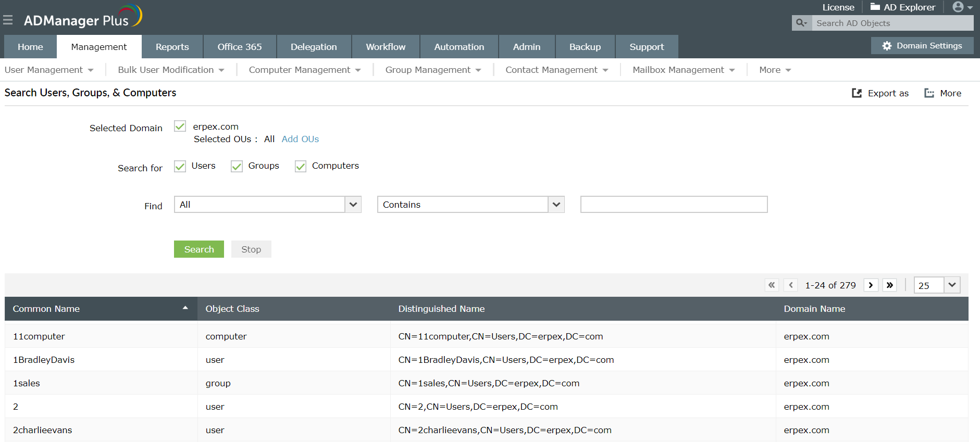980x442 pixels.
Task: Click the green Search button
Action: (199, 249)
